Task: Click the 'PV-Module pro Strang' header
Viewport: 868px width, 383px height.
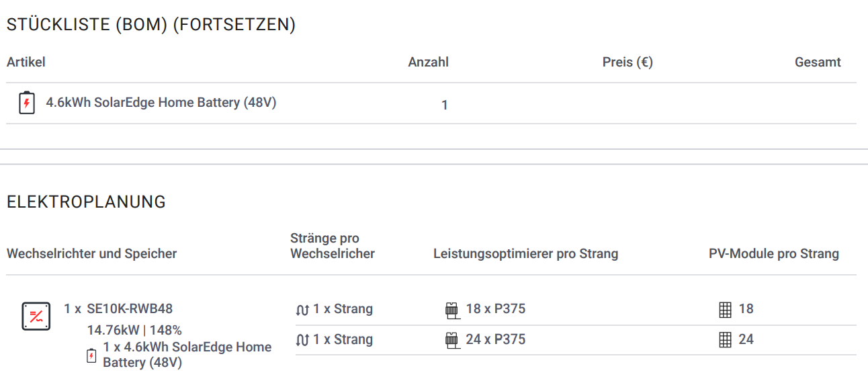Action: click(x=774, y=254)
